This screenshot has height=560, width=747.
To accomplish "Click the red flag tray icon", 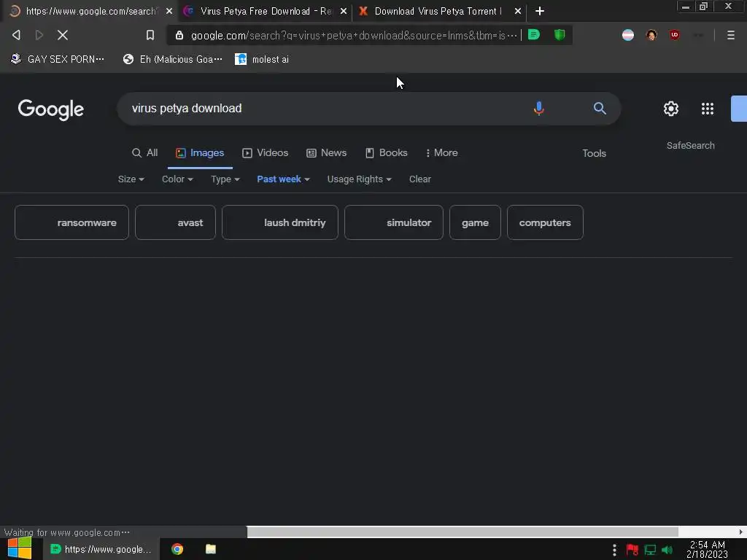I will tap(632, 550).
